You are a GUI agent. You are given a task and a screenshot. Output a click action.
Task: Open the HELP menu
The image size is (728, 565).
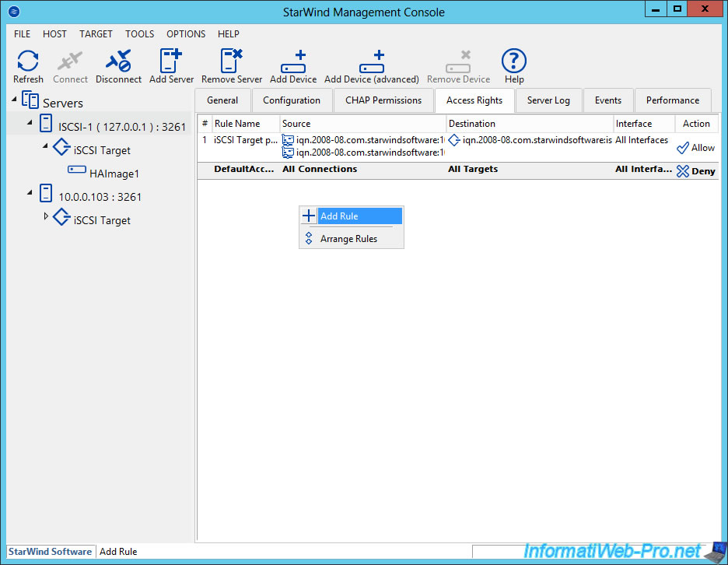229,34
